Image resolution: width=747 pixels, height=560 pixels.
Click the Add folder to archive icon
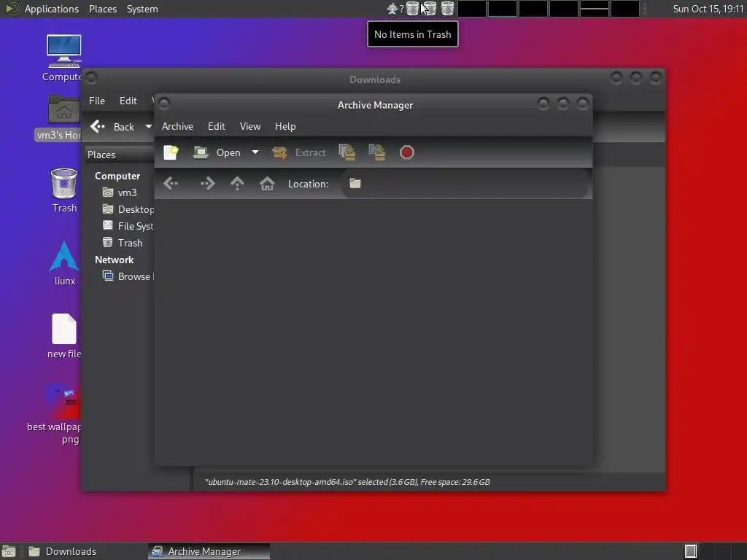[377, 152]
